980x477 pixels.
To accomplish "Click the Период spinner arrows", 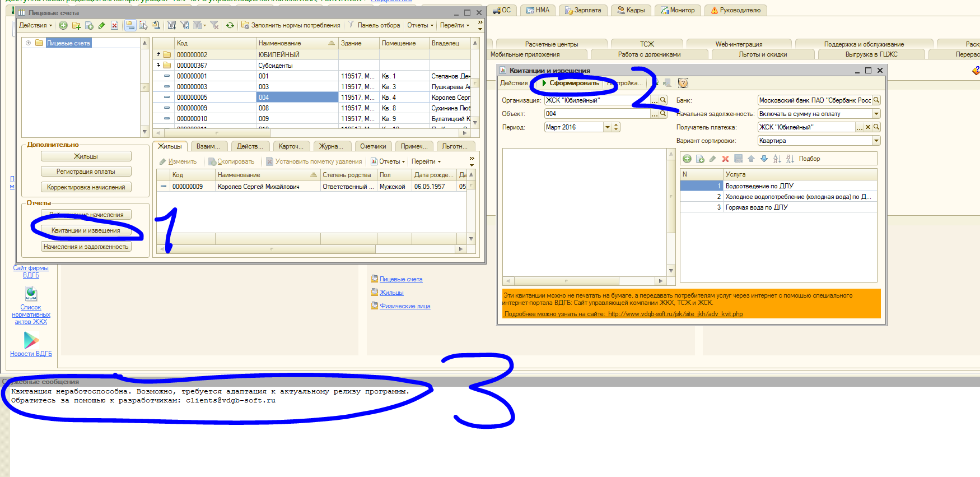I will point(616,127).
